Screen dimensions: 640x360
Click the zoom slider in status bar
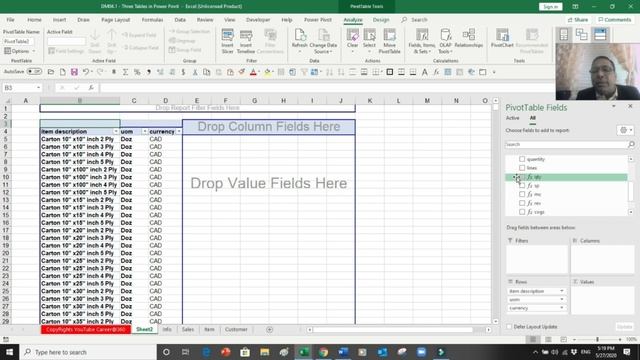[597, 340]
